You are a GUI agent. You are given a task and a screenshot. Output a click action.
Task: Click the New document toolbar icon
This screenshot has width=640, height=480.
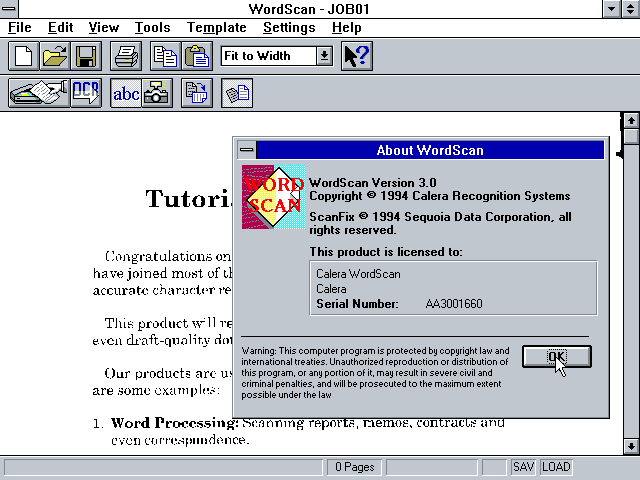[24, 56]
